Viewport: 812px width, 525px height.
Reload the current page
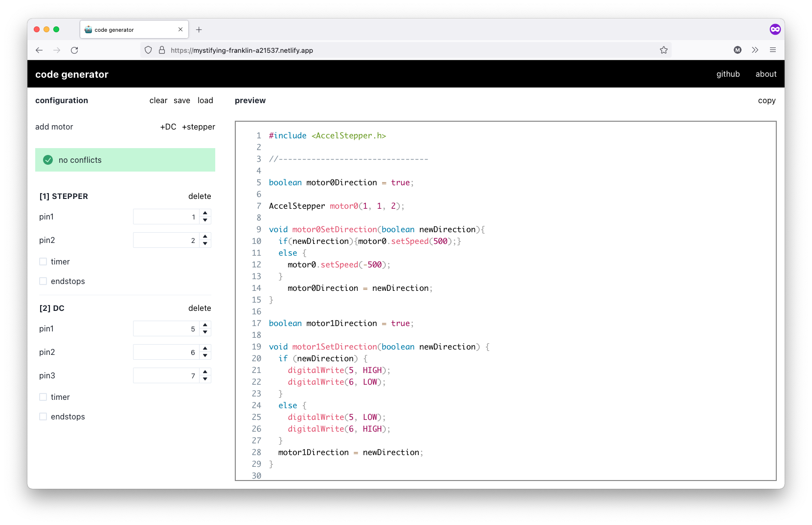(74, 50)
